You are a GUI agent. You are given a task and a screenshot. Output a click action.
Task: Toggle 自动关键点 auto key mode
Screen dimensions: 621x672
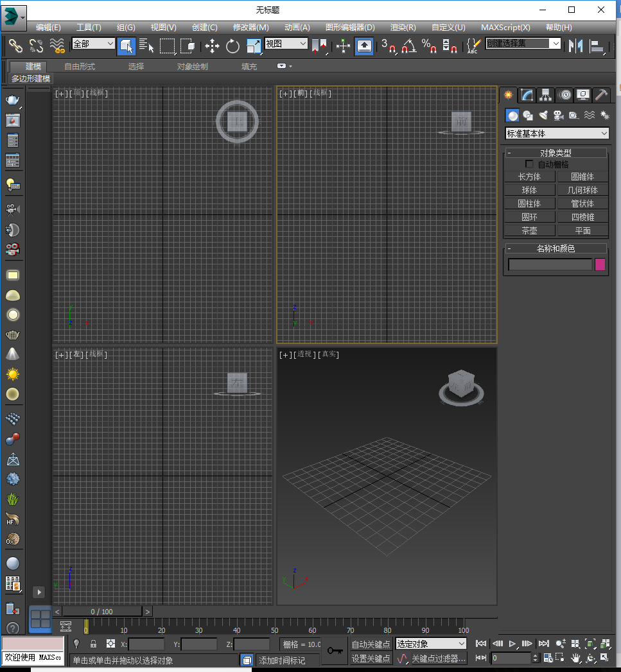coord(371,644)
